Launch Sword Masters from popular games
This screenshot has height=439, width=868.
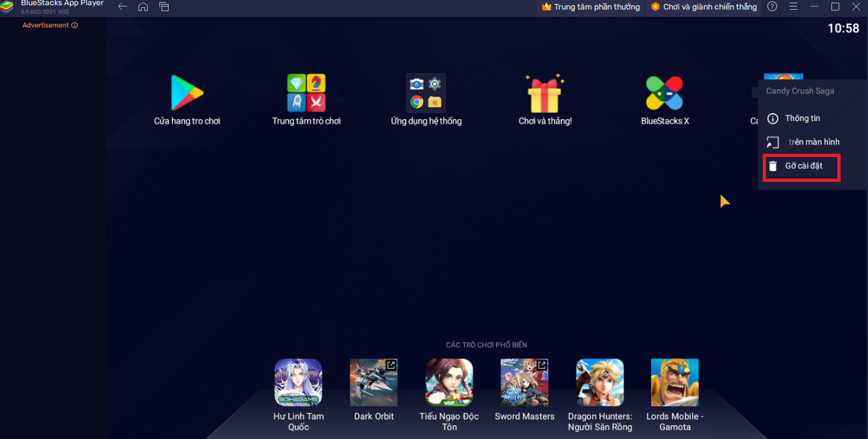coord(524,382)
